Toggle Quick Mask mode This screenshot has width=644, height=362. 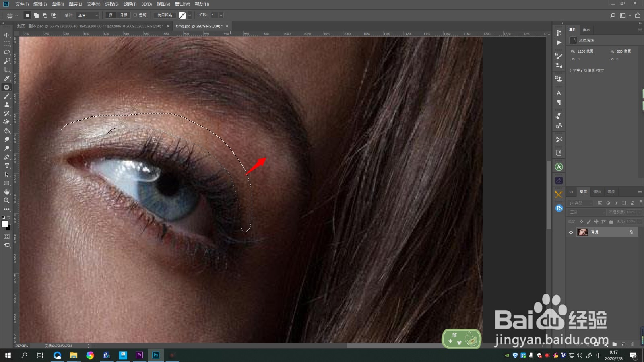click(7, 237)
